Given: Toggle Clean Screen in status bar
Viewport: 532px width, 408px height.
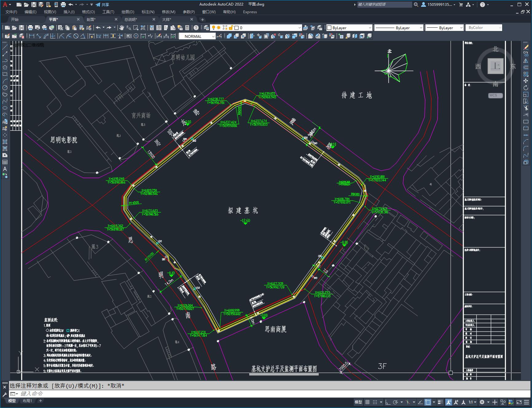Looking at the screenshot, I should pyautogui.click(x=519, y=402).
